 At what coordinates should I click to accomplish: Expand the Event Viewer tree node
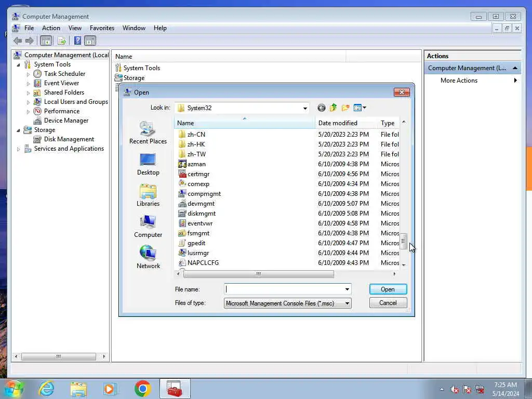point(28,84)
